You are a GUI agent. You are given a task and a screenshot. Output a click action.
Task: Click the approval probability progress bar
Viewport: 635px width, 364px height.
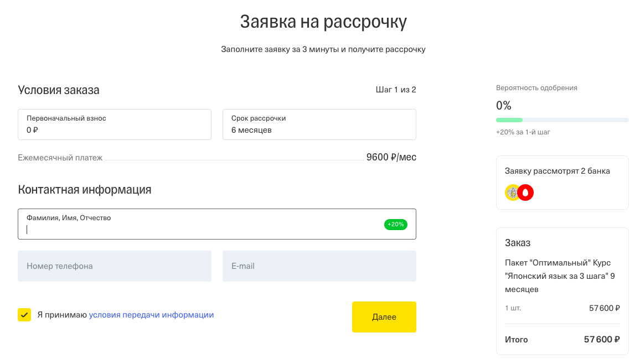click(562, 120)
